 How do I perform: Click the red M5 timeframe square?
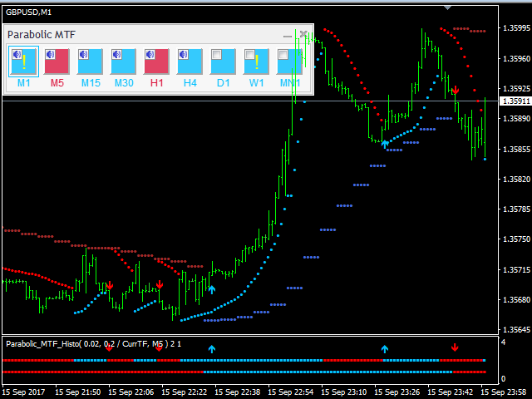(x=57, y=62)
